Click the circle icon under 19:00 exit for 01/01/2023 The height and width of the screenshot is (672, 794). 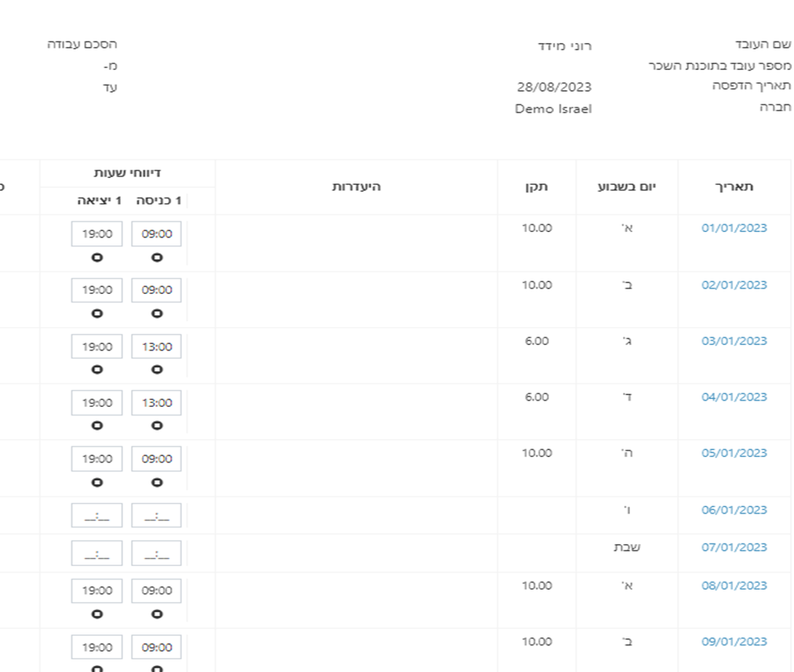click(97, 257)
